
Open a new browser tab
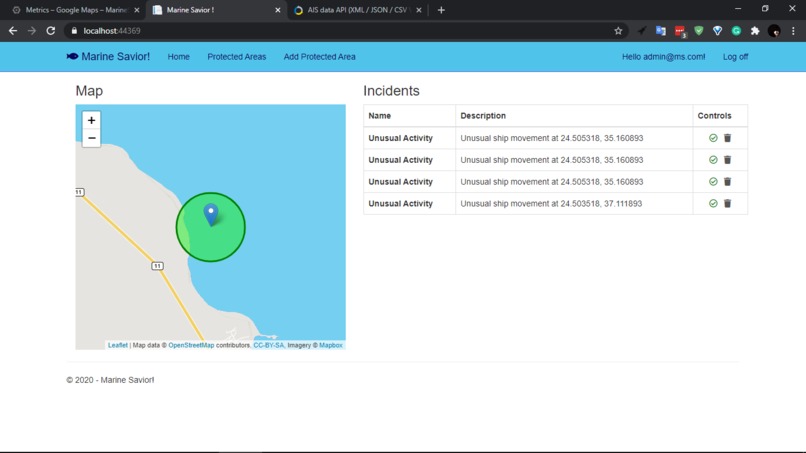tap(441, 10)
